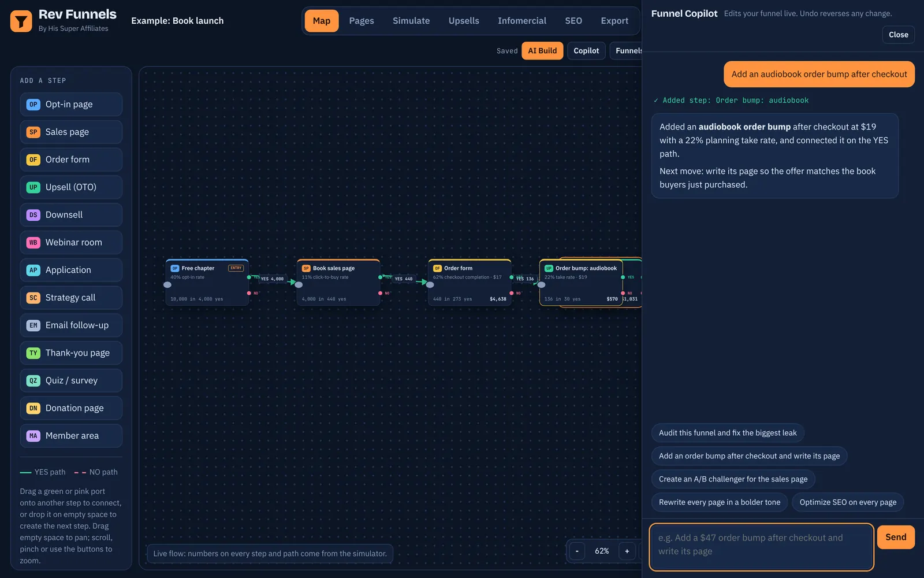The height and width of the screenshot is (578, 924).
Task: Select the Order bump: audiobook node
Action: point(581,283)
